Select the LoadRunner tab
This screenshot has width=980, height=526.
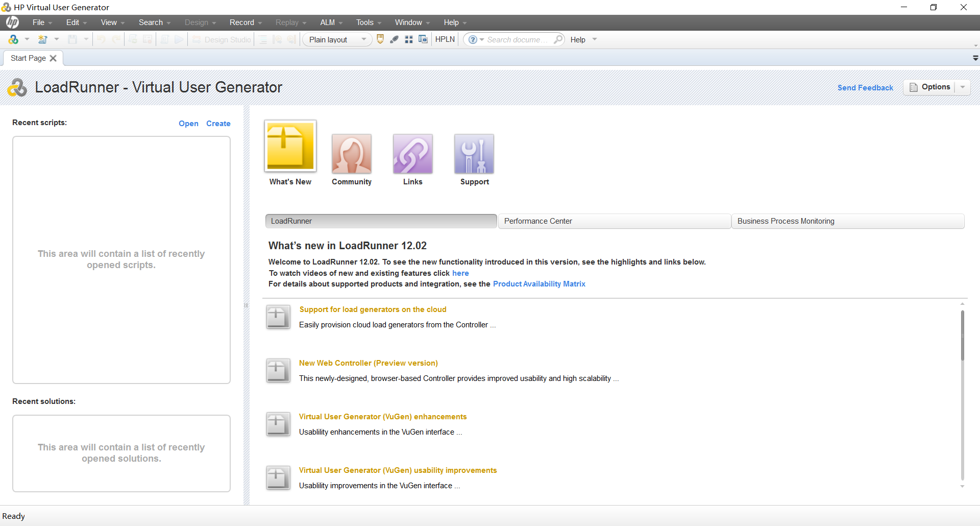pyautogui.click(x=381, y=221)
